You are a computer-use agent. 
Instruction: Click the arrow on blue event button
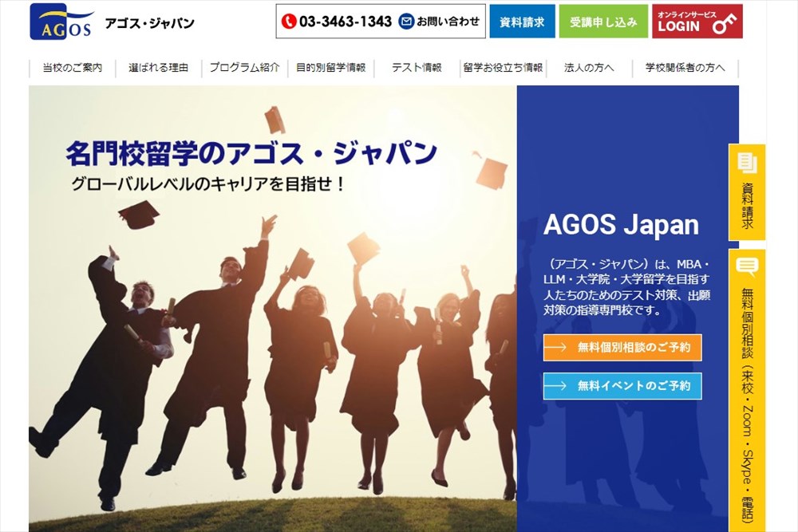point(555,386)
